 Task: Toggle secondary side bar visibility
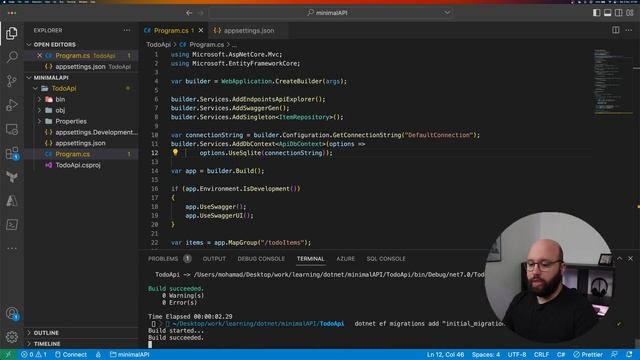pyautogui.click(x=619, y=13)
